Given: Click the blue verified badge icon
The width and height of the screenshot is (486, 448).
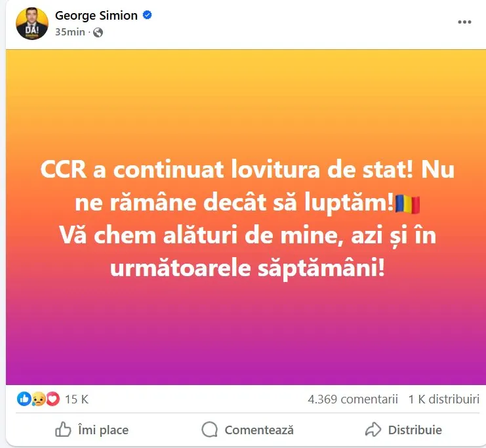Looking at the screenshot, I should tap(147, 15).
